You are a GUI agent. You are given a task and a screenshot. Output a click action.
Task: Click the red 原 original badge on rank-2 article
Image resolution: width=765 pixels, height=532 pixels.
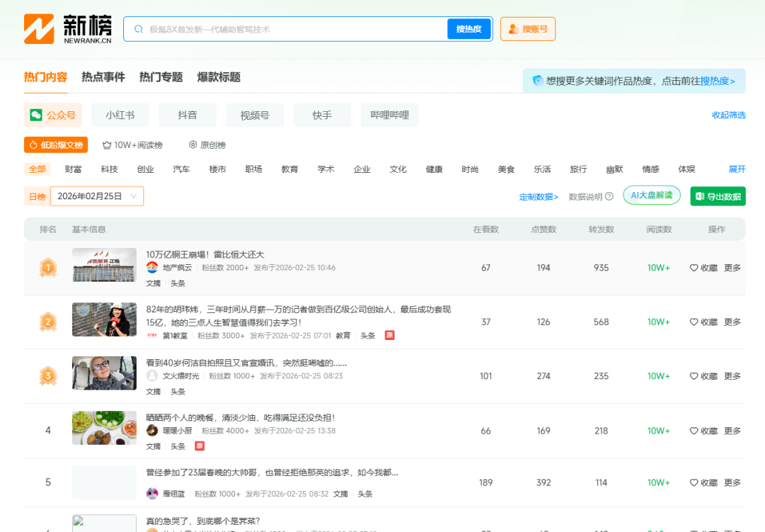[x=390, y=335]
